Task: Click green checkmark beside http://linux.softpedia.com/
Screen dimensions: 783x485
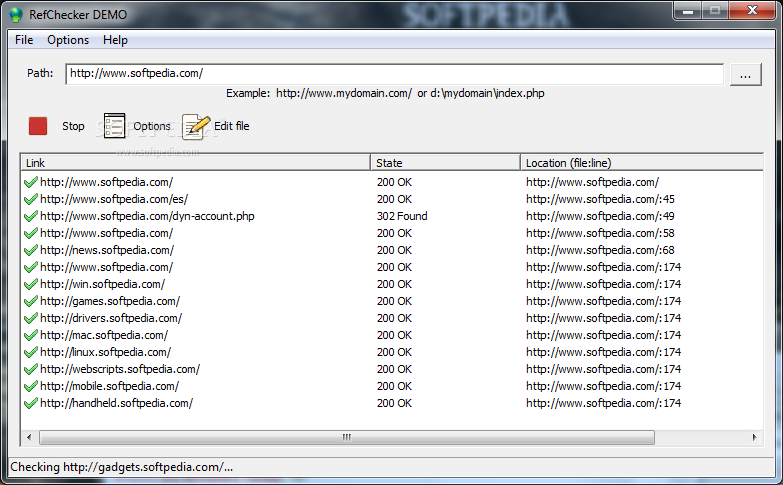Action: coord(31,352)
